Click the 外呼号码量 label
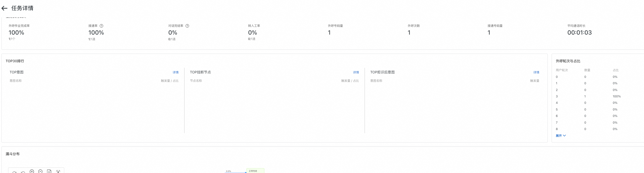 [335, 26]
